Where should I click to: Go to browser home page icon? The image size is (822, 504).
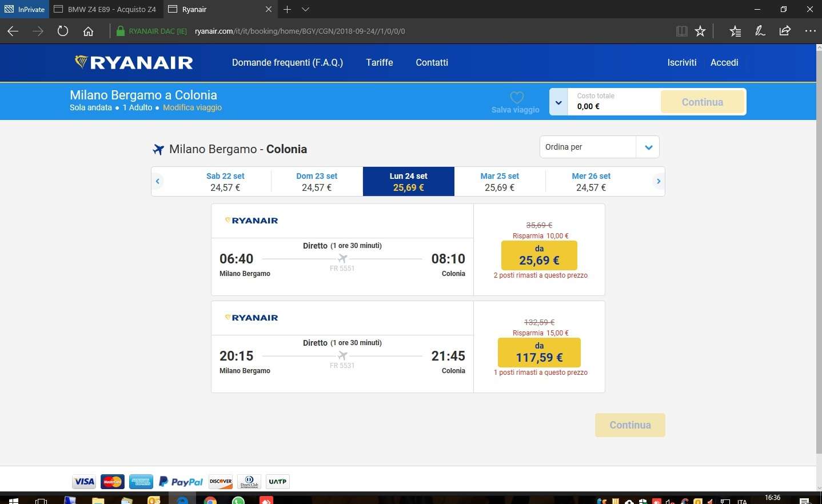[88, 31]
